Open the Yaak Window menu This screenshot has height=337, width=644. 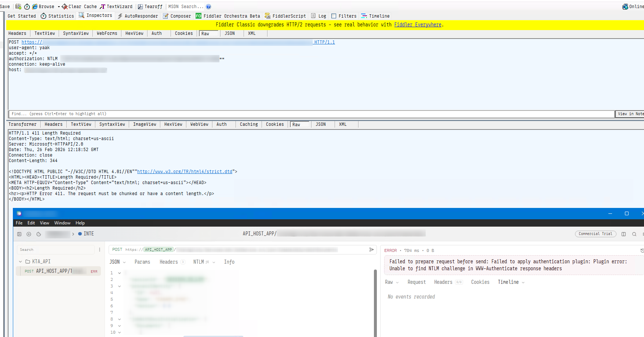pos(62,223)
